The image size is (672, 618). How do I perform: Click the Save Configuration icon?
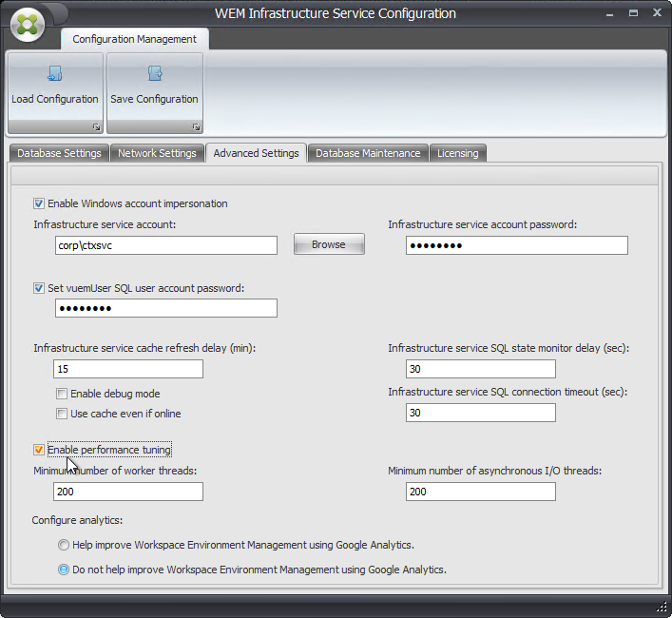(155, 73)
